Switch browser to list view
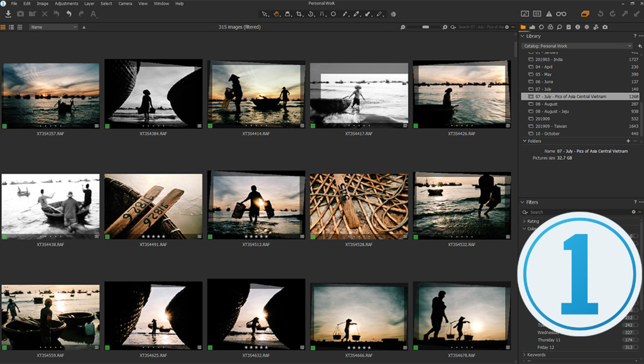 [x=11, y=27]
